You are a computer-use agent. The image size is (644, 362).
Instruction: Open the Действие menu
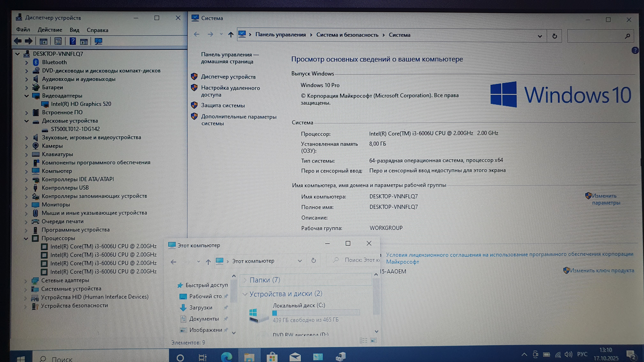coord(50,30)
